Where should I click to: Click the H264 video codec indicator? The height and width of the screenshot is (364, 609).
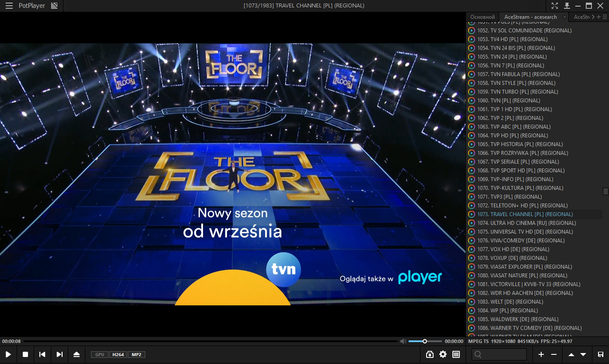[x=118, y=354]
